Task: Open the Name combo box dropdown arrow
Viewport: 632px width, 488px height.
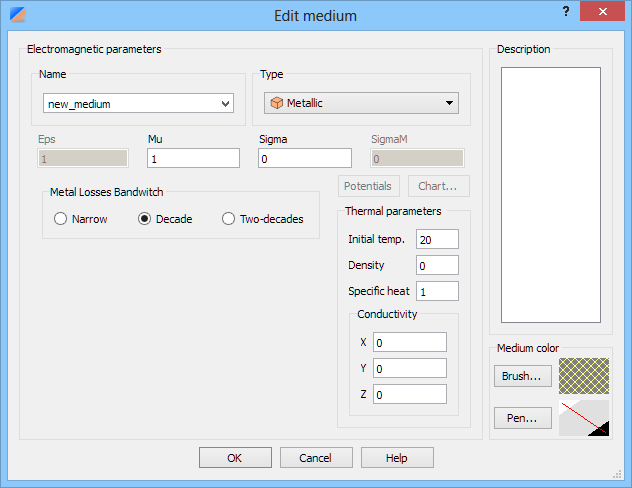Action: click(226, 104)
